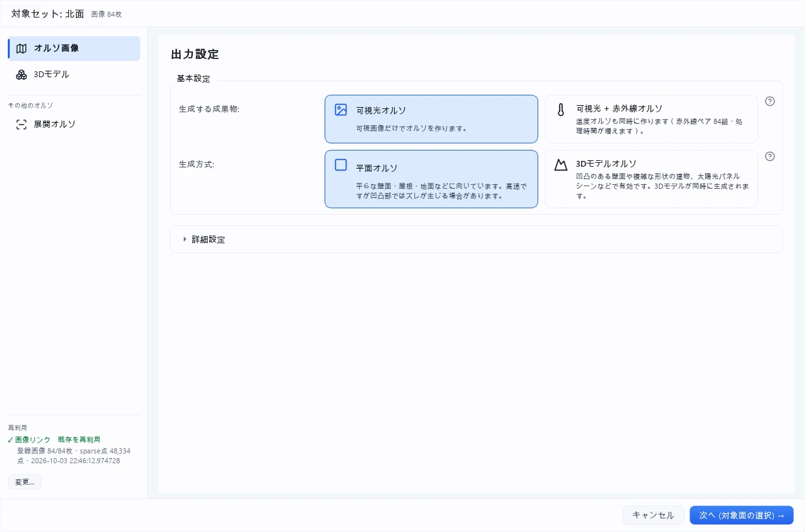The image size is (805, 532).
Task: Switch to the 展開オルソ sidebar item
Action: point(74,125)
